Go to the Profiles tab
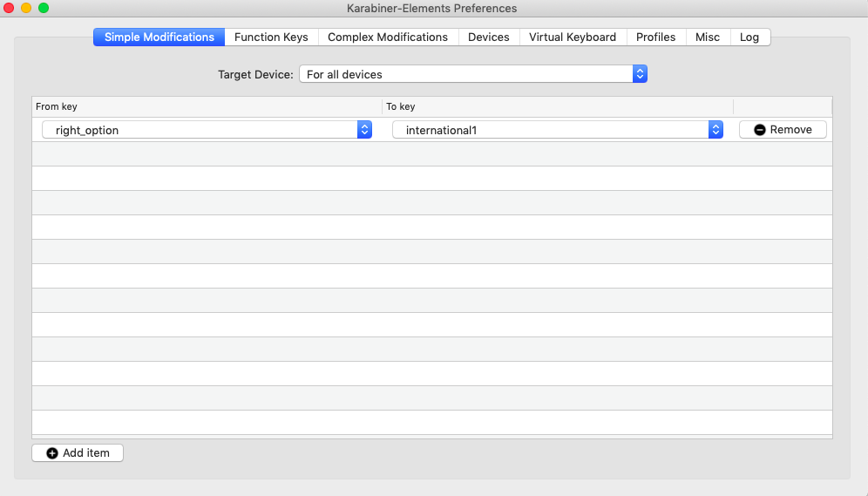Viewport: 868px width, 496px height. 655,37
